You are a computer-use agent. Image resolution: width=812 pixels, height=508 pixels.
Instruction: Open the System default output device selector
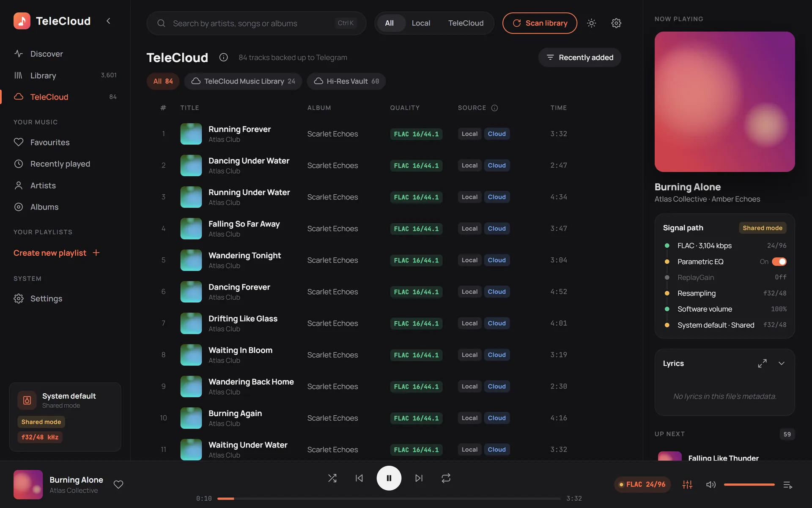tap(65, 417)
